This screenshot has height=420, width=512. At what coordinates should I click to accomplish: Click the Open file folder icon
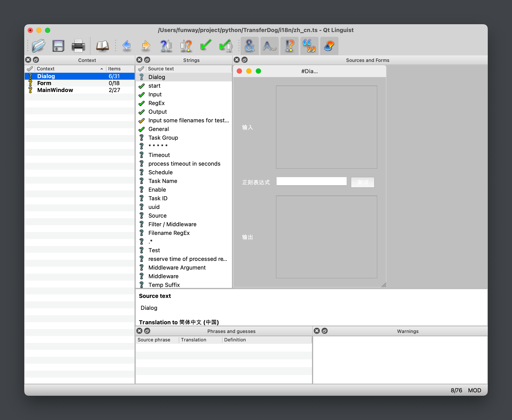[x=39, y=45]
